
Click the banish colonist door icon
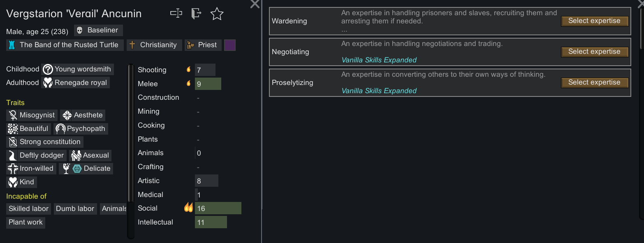196,14
